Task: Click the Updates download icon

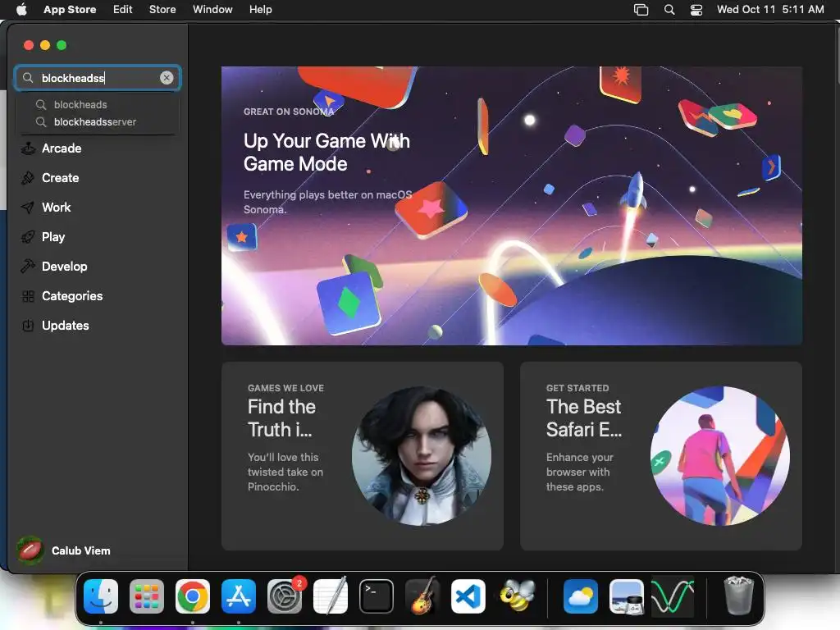Action: pos(28,325)
